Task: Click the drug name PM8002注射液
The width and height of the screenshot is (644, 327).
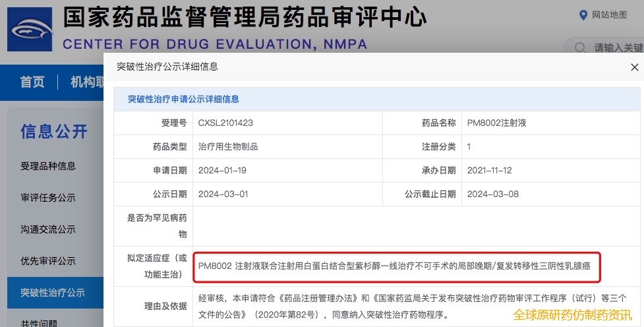Action: click(x=496, y=123)
